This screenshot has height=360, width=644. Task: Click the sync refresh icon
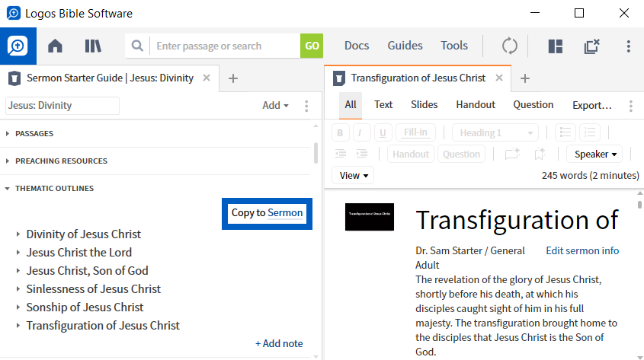pos(509,46)
